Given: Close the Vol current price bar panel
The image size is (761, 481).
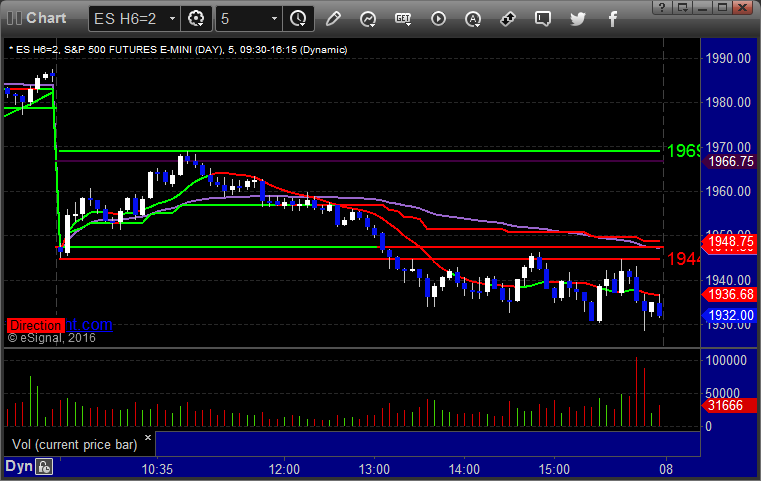Looking at the screenshot, I should point(148,437).
